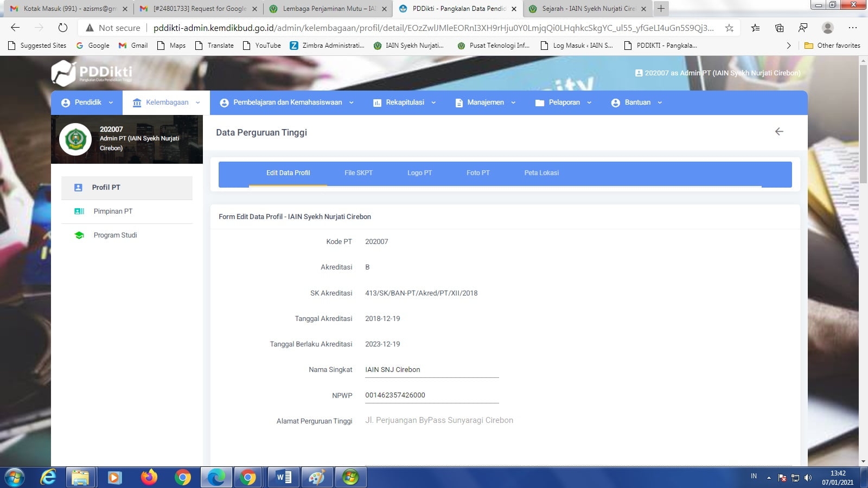Image resolution: width=868 pixels, height=488 pixels.
Task: Select Pimpinan PT in sidebar
Action: coord(113,211)
